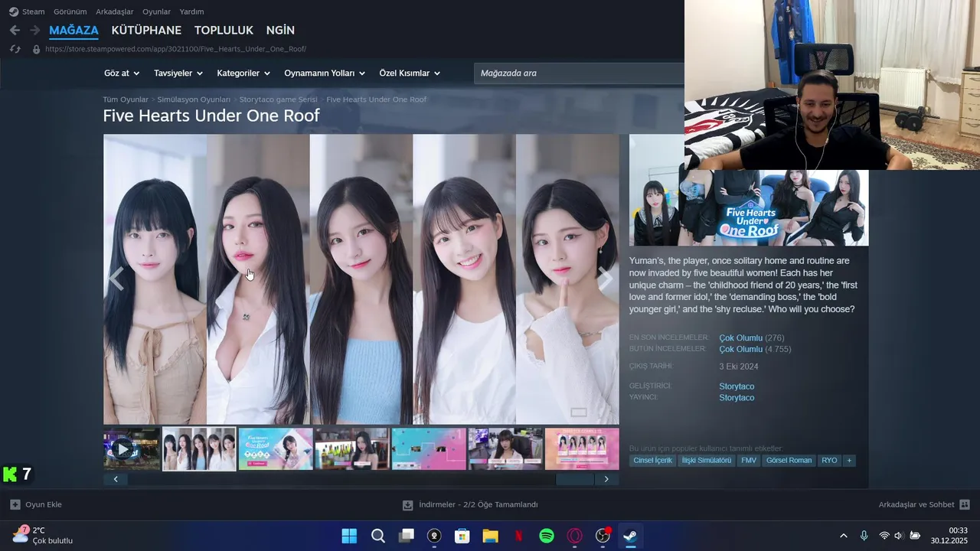The image size is (980, 551).
Task: Follow the Simülasyon Oyunları breadcrumb
Action: 194,99
